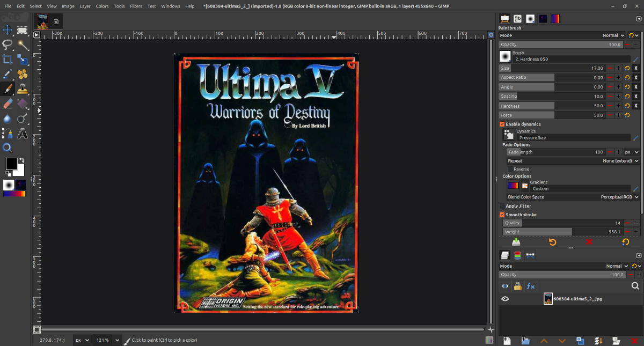Select the Rectangle Select tool
644x346 pixels.
[23, 30]
